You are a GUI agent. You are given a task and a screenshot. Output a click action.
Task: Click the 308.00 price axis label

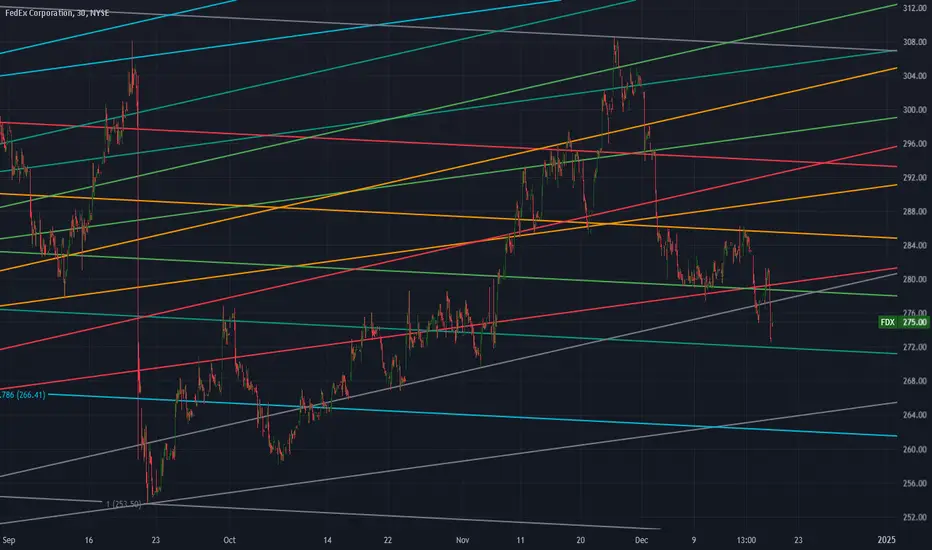point(915,42)
